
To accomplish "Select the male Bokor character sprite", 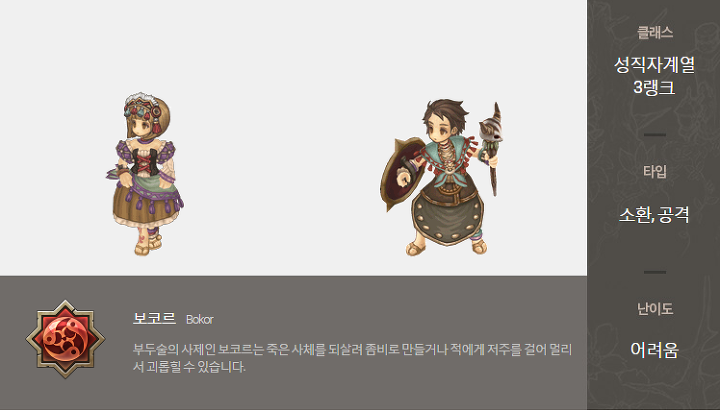I will click(x=442, y=178).
